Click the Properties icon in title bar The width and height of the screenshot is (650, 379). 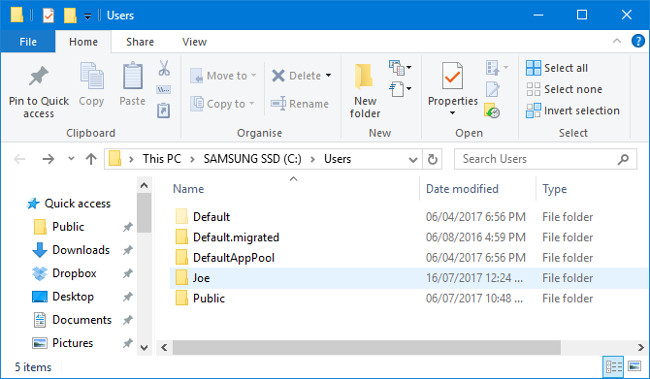[49, 15]
